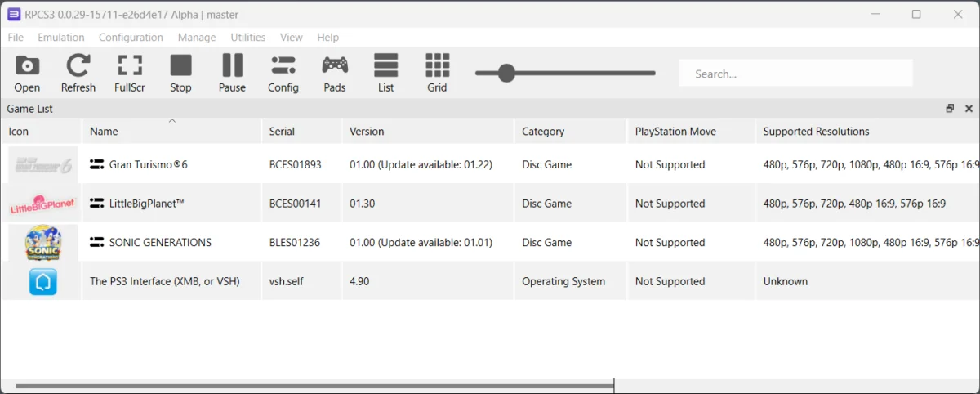Click the Unknown resolutions cell
Viewport: 980px width, 394px height.
(x=868, y=281)
